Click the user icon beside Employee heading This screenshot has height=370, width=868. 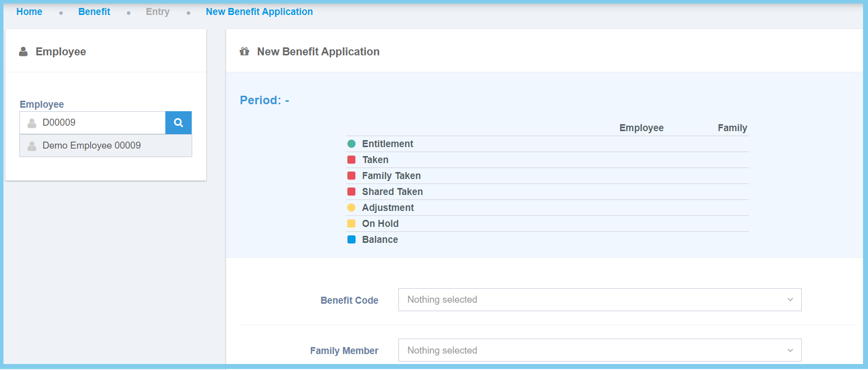click(x=23, y=52)
